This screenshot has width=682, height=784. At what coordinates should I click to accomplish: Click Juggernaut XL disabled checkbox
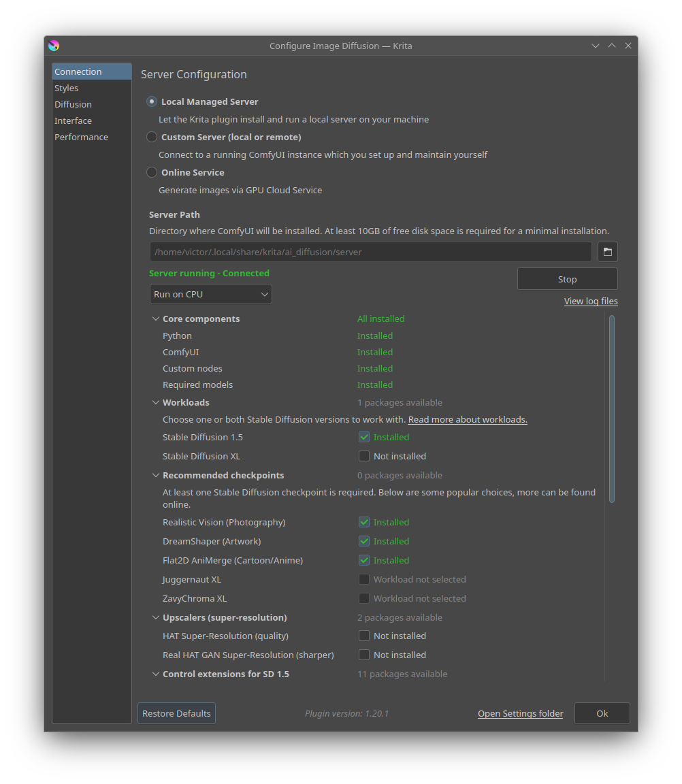(x=364, y=579)
